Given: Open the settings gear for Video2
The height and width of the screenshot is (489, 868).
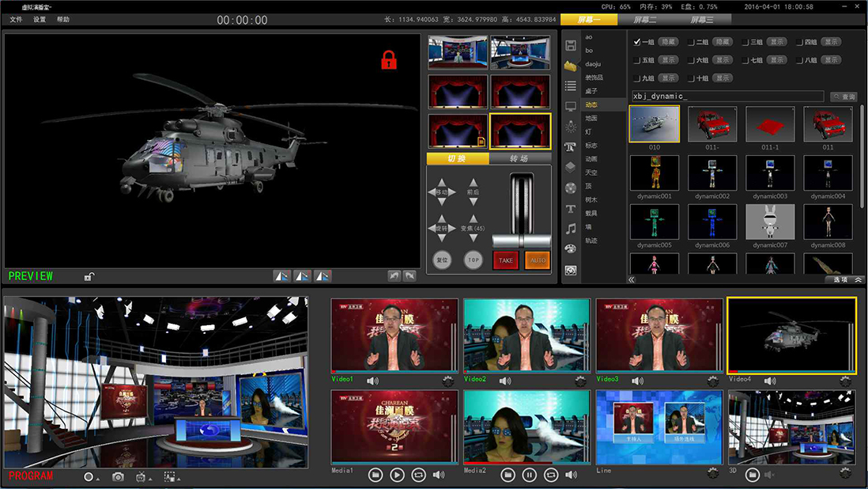Looking at the screenshot, I should pos(580,381).
